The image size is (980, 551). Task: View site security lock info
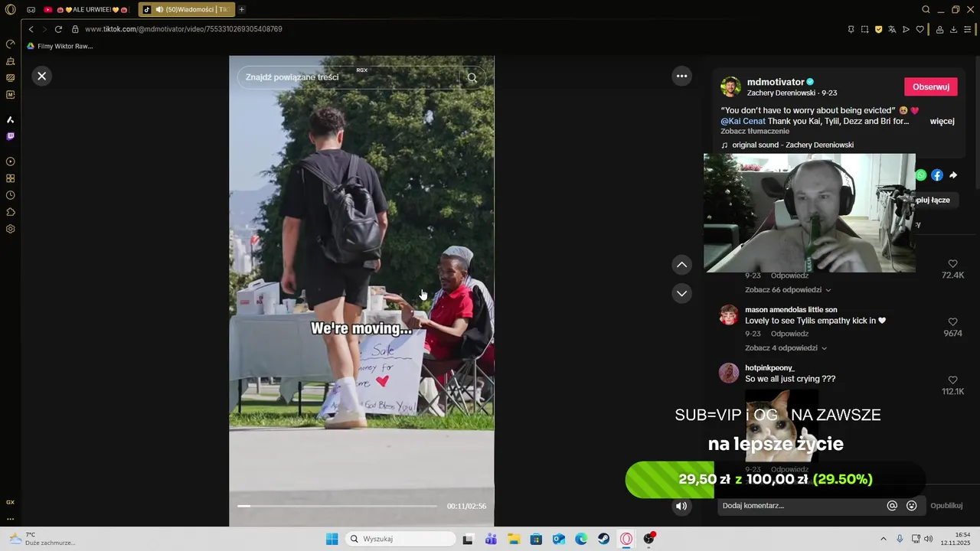[75, 29]
